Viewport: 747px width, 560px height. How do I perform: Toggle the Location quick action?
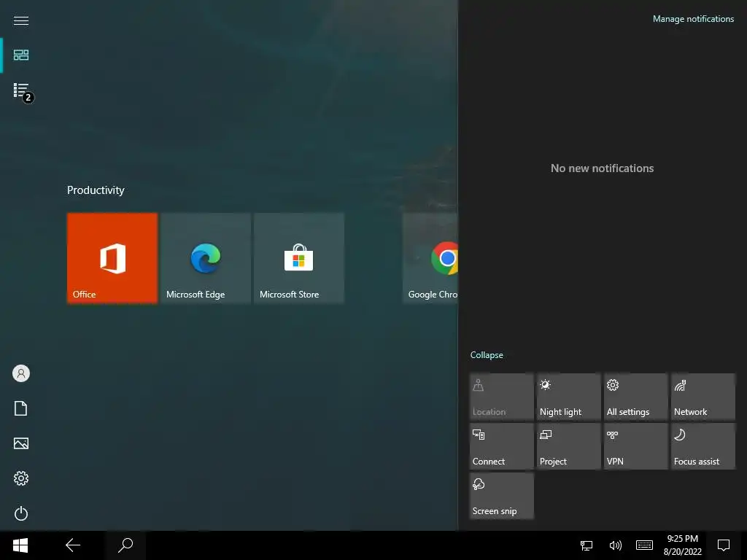pyautogui.click(x=502, y=397)
